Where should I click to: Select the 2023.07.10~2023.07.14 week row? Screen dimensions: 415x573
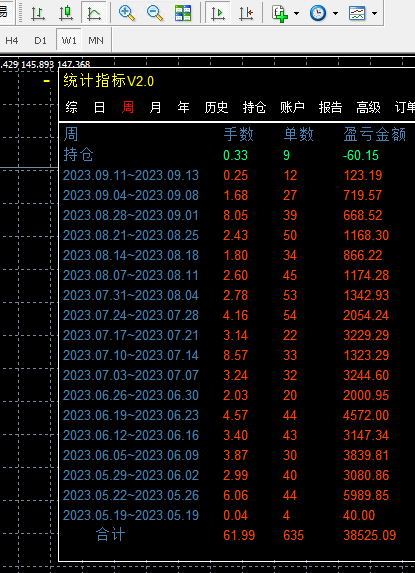(131, 355)
